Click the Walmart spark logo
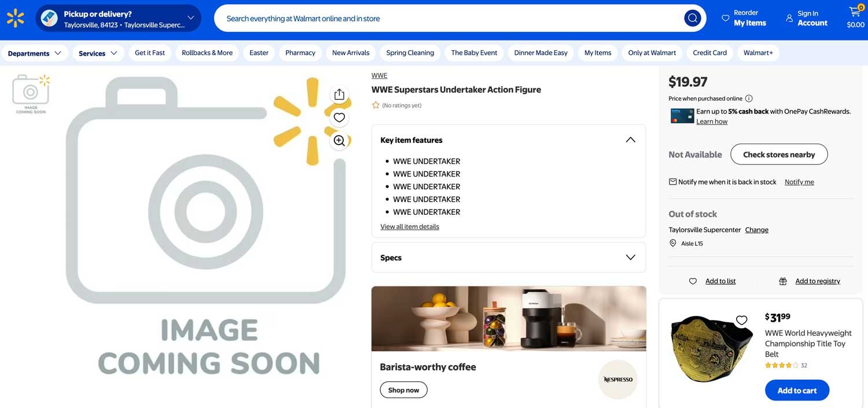Screen dimensions: 868x408 16,19
